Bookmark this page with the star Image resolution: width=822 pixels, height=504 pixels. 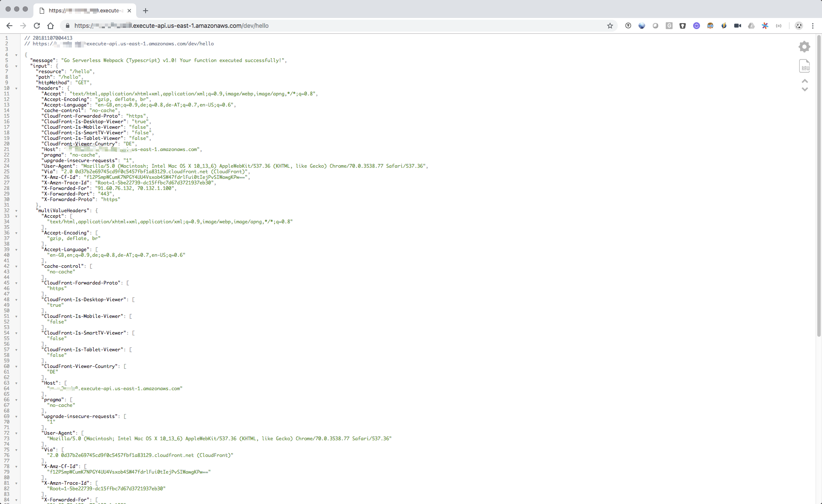point(610,26)
